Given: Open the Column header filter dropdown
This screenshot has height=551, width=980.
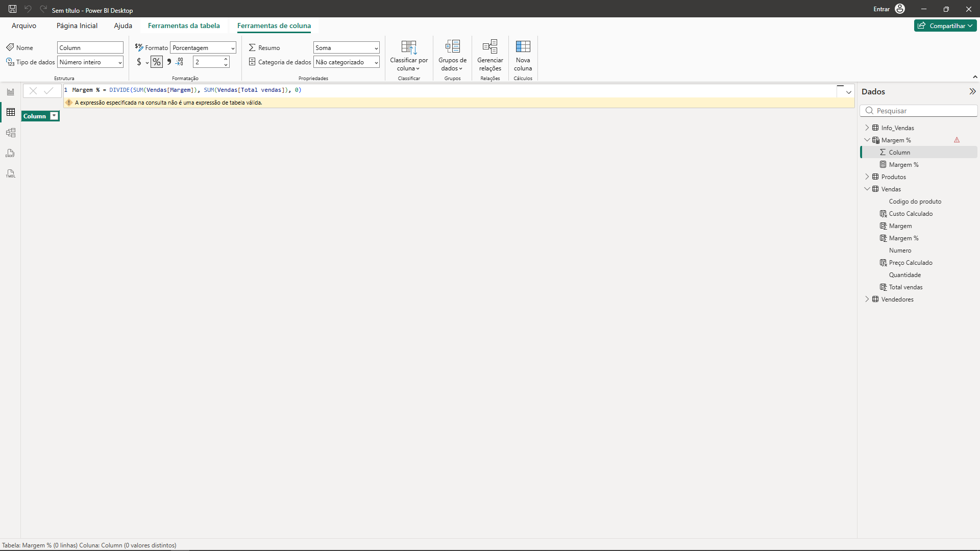Looking at the screenshot, I should tap(54, 116).
